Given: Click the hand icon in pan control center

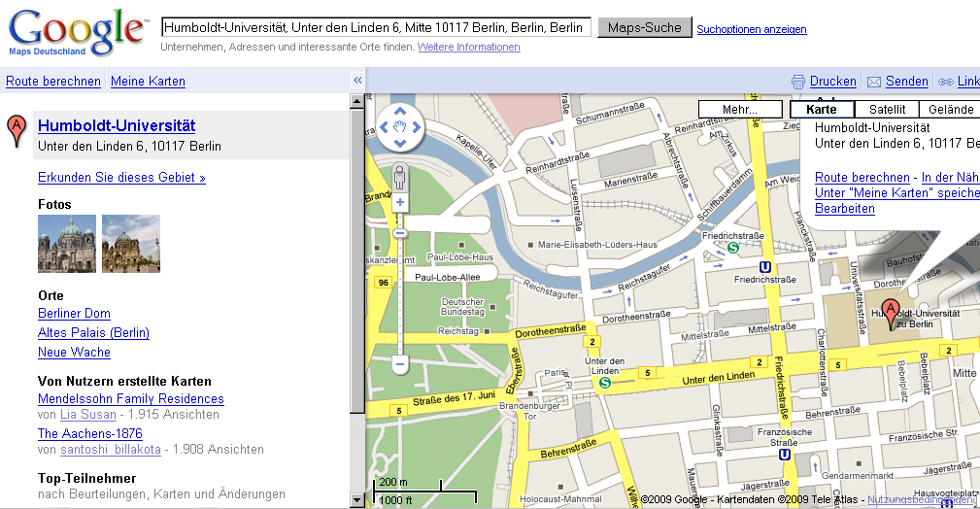Looking at the screenshot, I should click(x=400, y=127).
